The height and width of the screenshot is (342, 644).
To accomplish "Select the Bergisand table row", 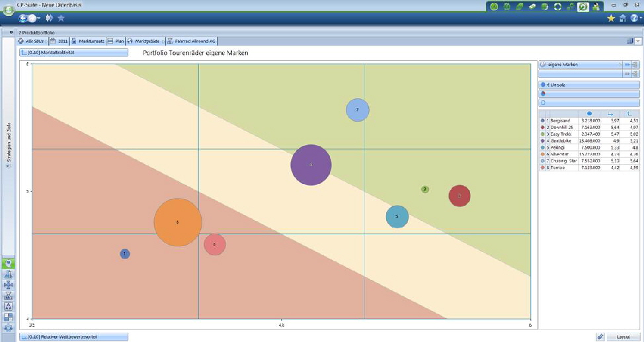I will pyautogui.click(x=589, y=121).
